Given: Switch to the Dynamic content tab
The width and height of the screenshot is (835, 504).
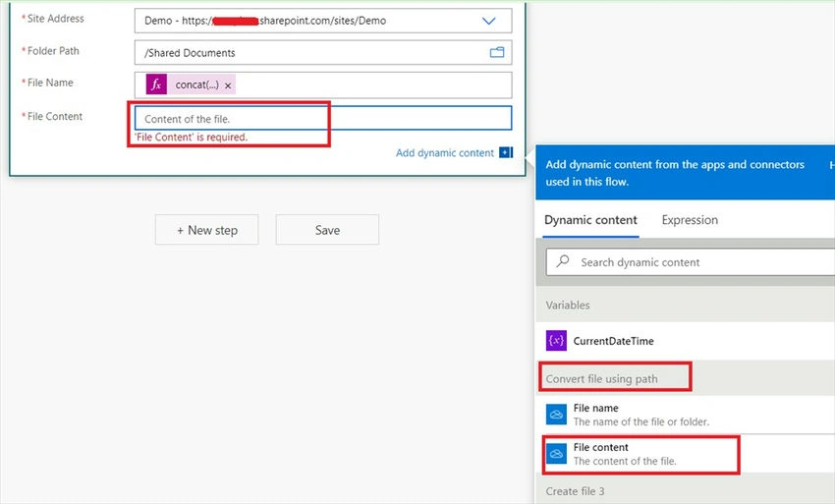Looking at the screenshot, I should pos(590,220).
